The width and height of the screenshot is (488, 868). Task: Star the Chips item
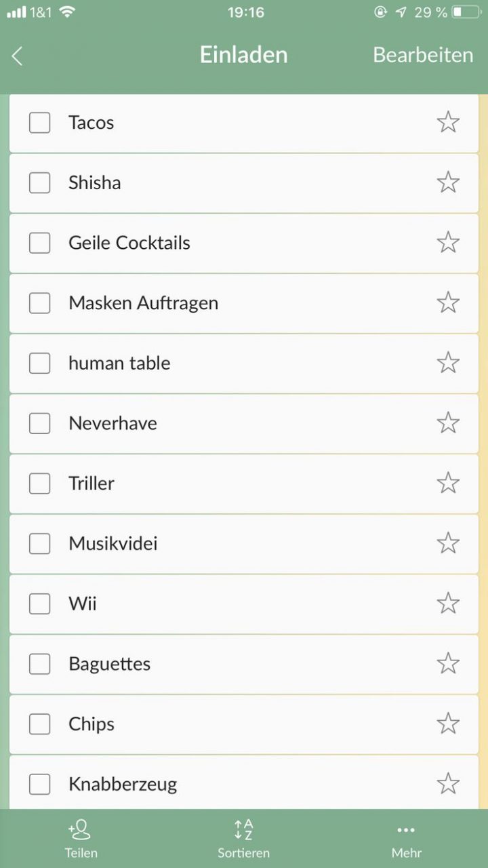pos(448,724)
